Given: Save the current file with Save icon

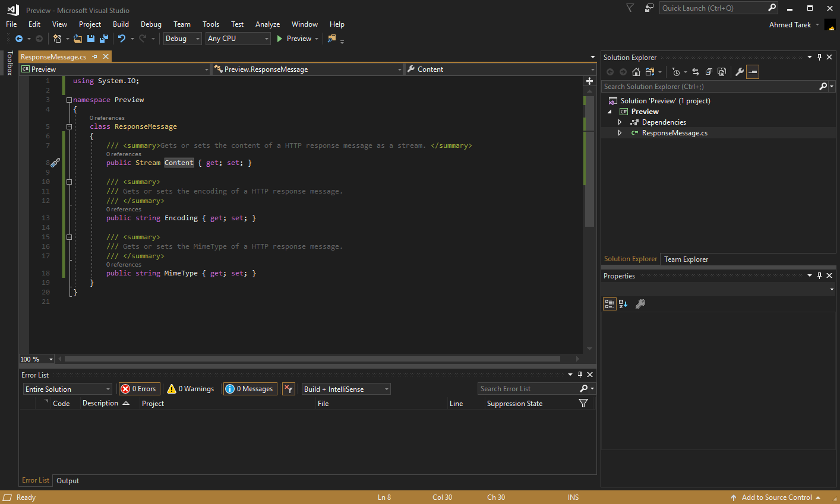Looking at the screenshot, I should (91, 39).
